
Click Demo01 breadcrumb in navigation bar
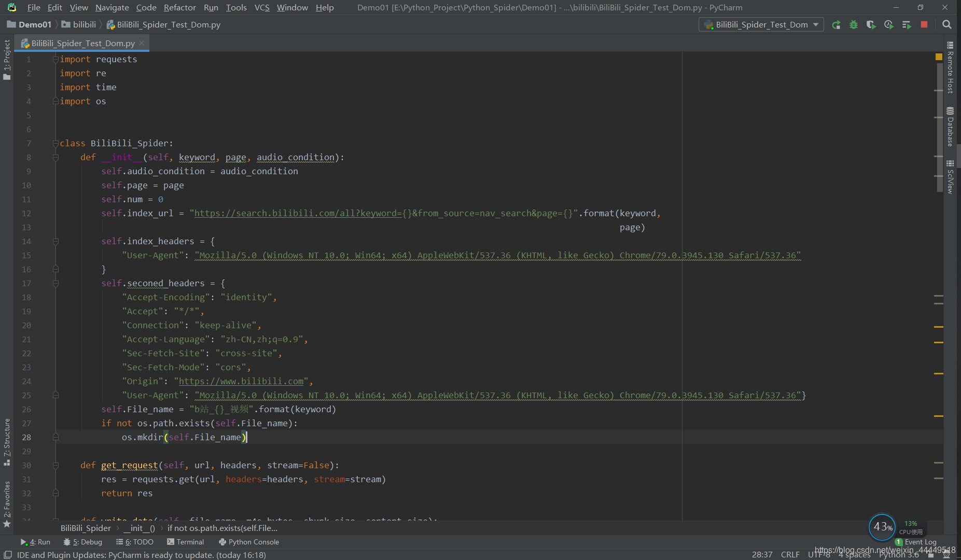click(29, 25)
